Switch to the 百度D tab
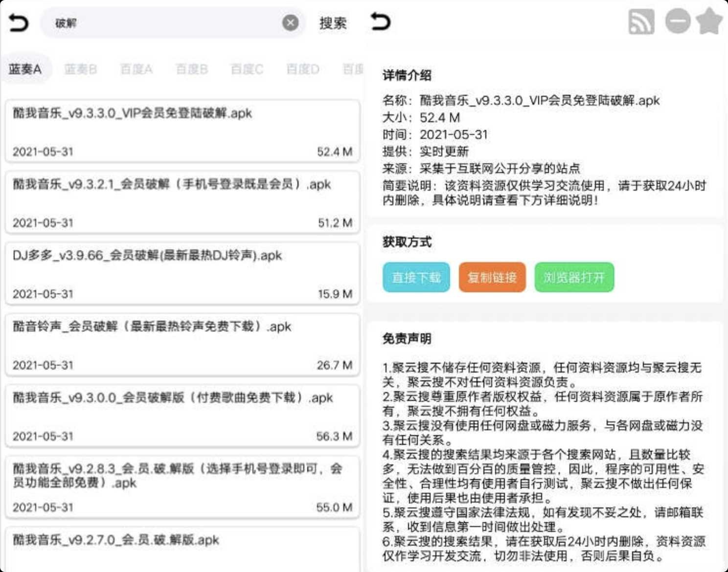The width and height of the screenshot is (728, 572). (303, 69)
